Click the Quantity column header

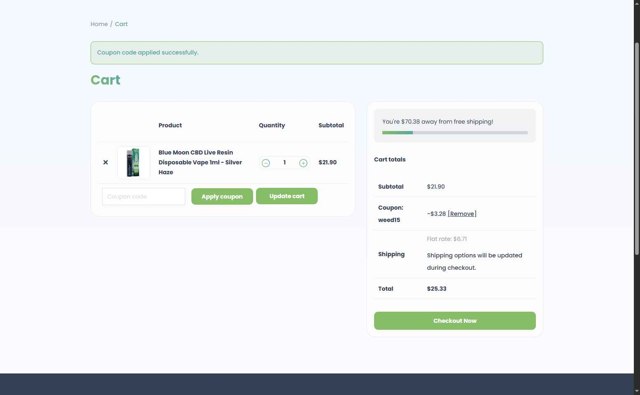point(272,125)
